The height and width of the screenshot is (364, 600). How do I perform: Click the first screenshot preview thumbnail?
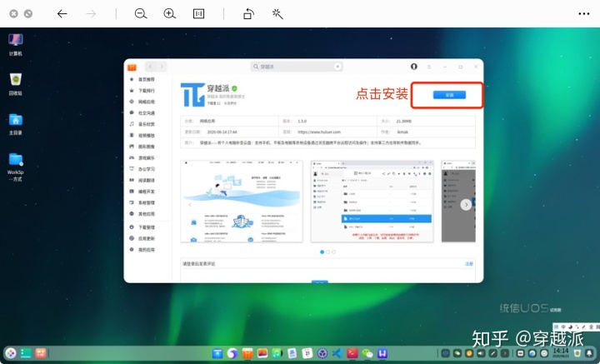coord(242,202)
